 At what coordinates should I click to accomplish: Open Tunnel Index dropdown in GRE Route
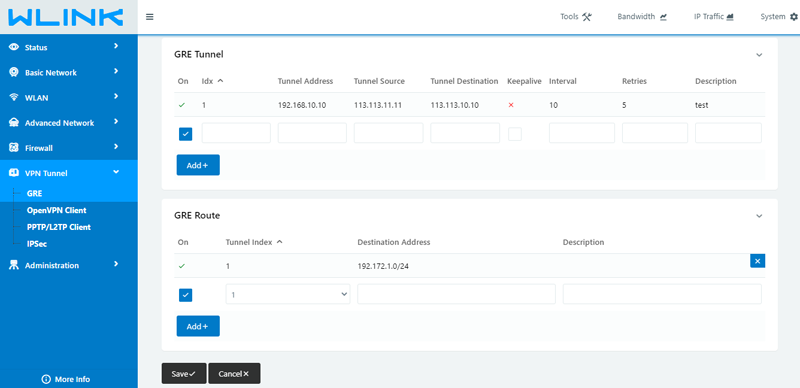click(288, 295)
